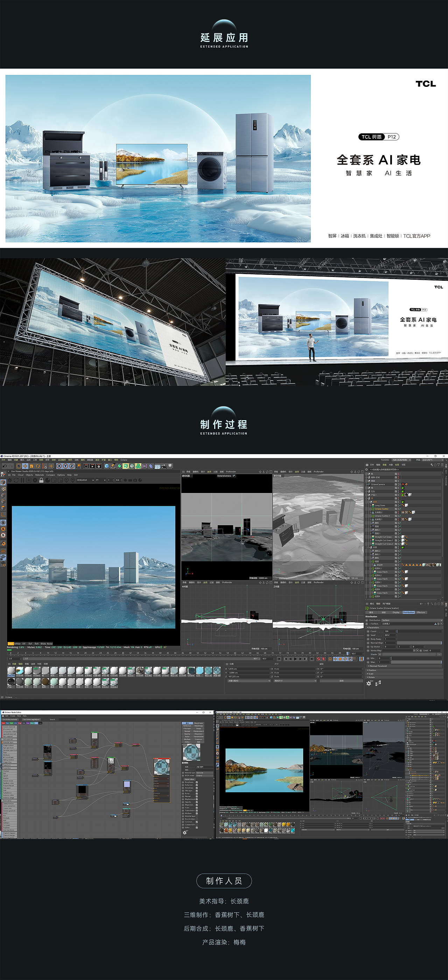Select the Scale tool in top toolbar
Image resolution: width=448 pixels, height=980 pixels.
[31, 466]
